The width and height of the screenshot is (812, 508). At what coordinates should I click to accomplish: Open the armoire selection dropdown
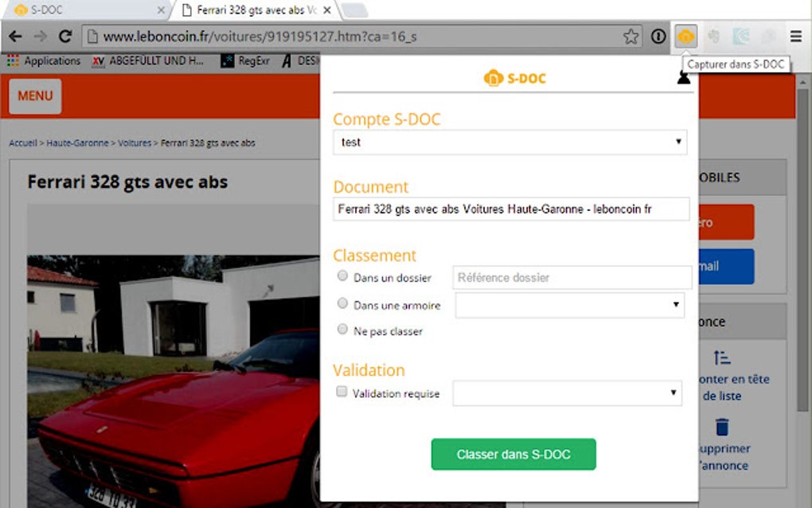tap(570, 305)
